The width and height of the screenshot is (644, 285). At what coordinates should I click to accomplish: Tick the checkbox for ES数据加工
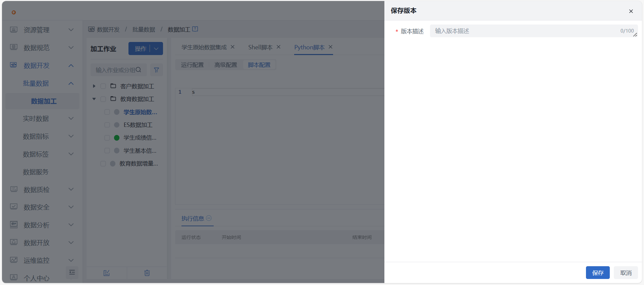tap(107, 125)
